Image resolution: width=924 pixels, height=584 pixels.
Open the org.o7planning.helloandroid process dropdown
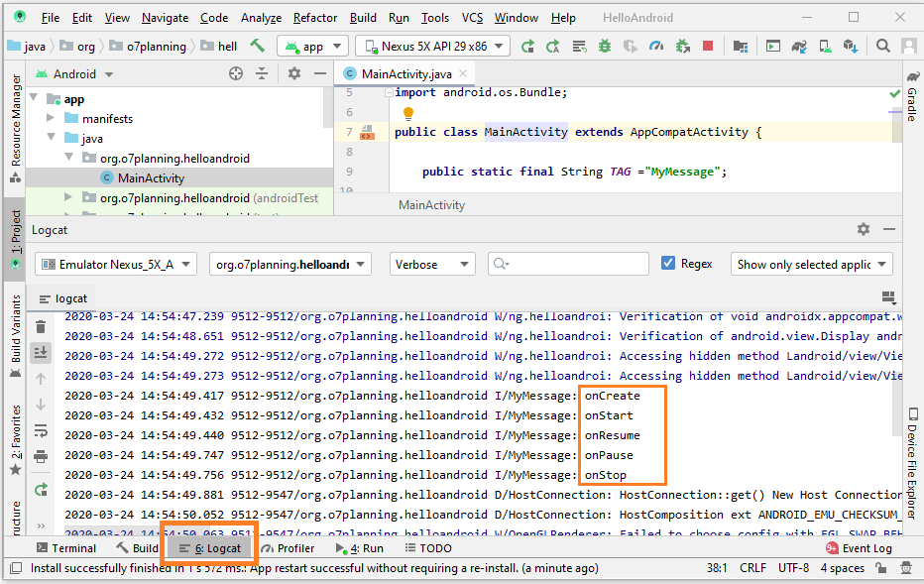(290, 264)
